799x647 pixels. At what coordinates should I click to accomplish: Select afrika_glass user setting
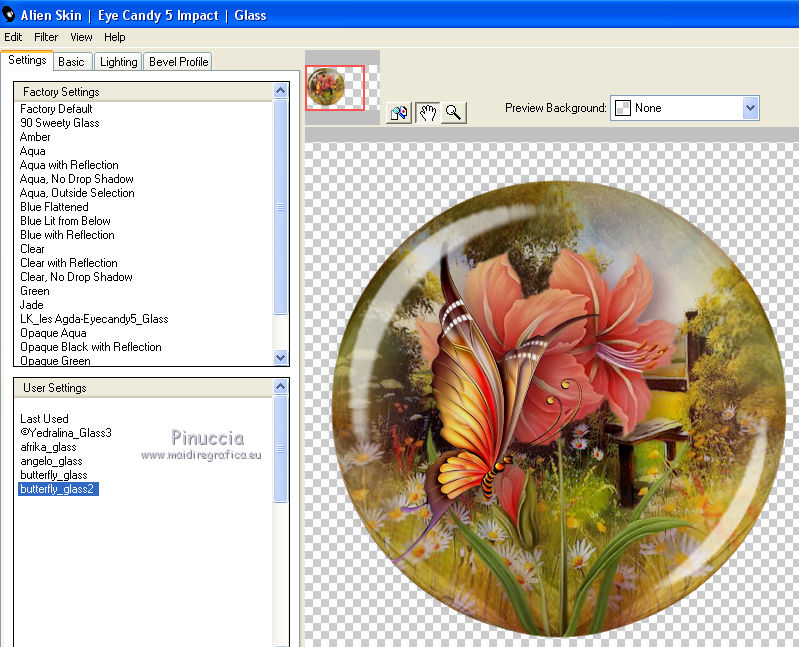pyautogui.click(x=48, y=447)
